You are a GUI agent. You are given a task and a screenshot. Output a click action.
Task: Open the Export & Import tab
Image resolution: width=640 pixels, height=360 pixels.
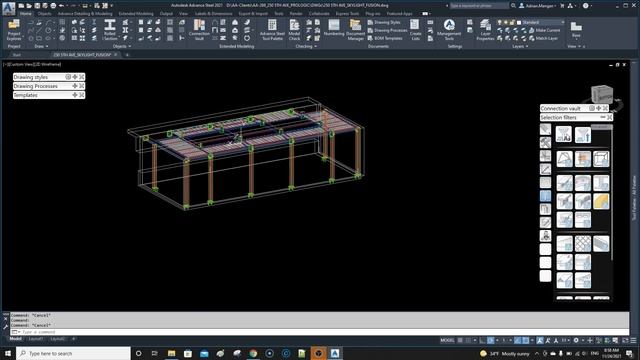click(253, 13)
